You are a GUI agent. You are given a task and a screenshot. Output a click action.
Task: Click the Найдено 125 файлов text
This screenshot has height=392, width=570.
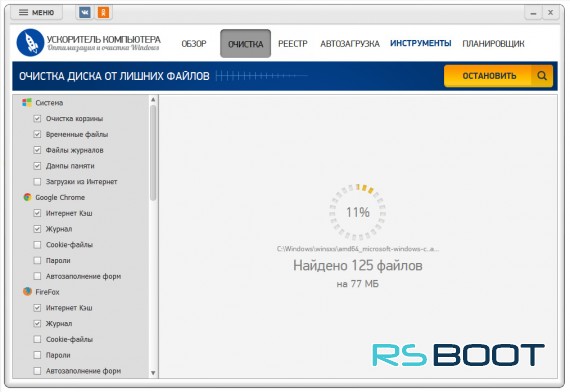click(358, 265)
